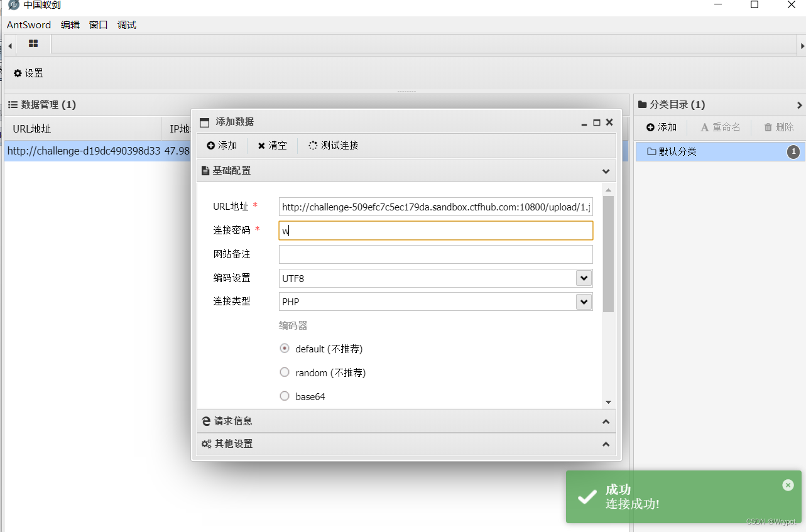This screenshot has height=532, width=806.
Task: Click the 连接密码 input field
Action: (435, 231)
